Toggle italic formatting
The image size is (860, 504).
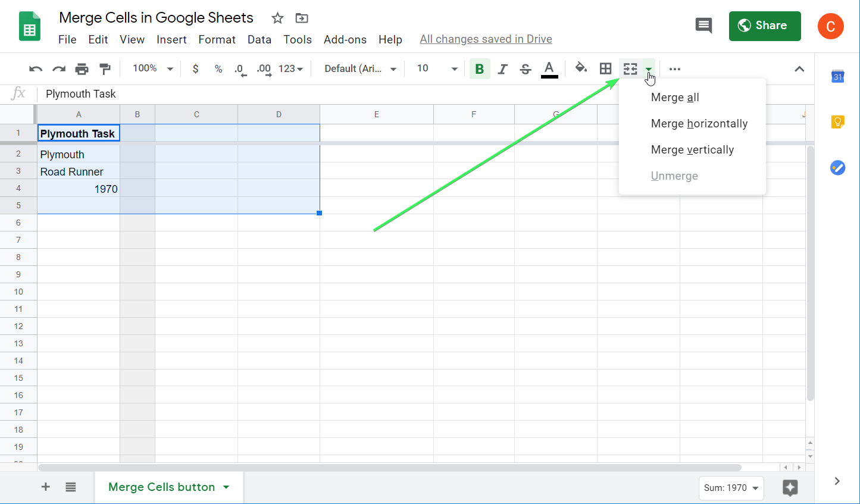click(502, 68)
